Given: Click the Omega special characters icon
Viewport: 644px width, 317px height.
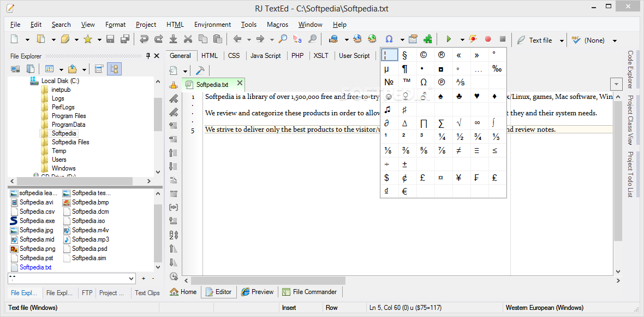Looking at the screenshot, I should pos(389,39).
